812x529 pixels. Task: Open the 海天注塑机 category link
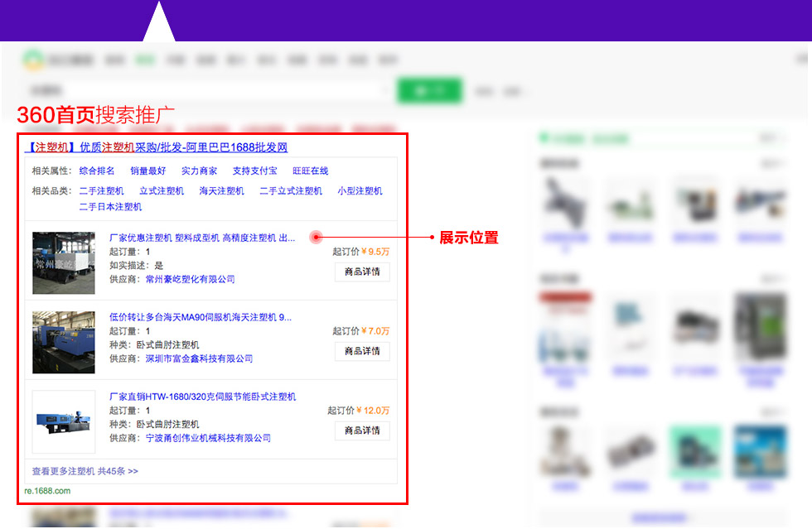click(x=222, y=191)
